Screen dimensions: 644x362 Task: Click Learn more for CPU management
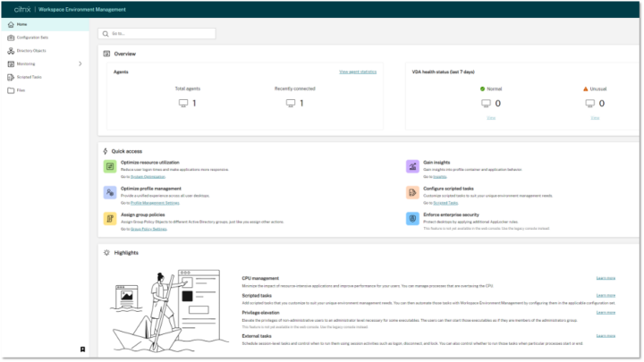pyautogui.click(x=606, y=279)
